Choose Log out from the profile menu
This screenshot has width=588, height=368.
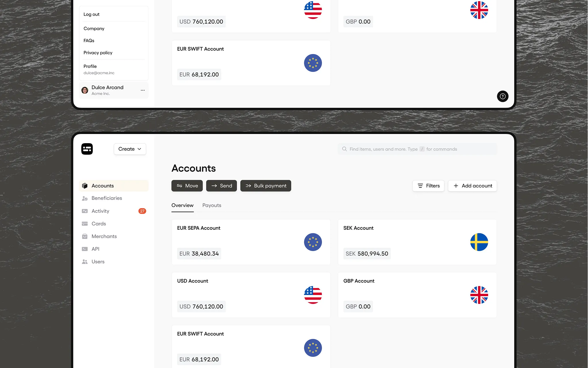92,14
